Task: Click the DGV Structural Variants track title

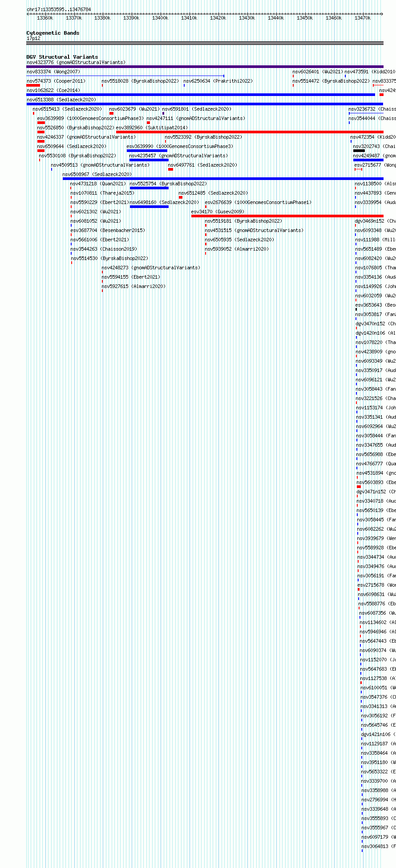Action: [62, 57]
